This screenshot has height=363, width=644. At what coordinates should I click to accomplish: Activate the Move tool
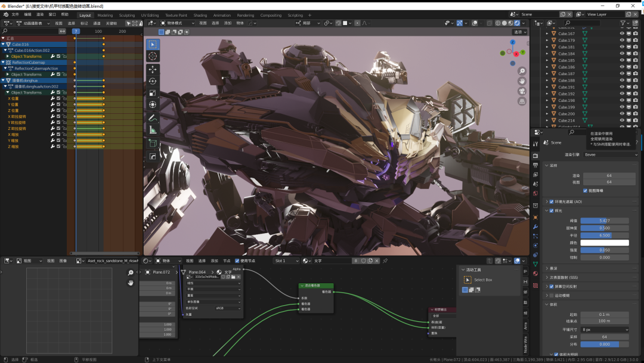pos(153,69)
